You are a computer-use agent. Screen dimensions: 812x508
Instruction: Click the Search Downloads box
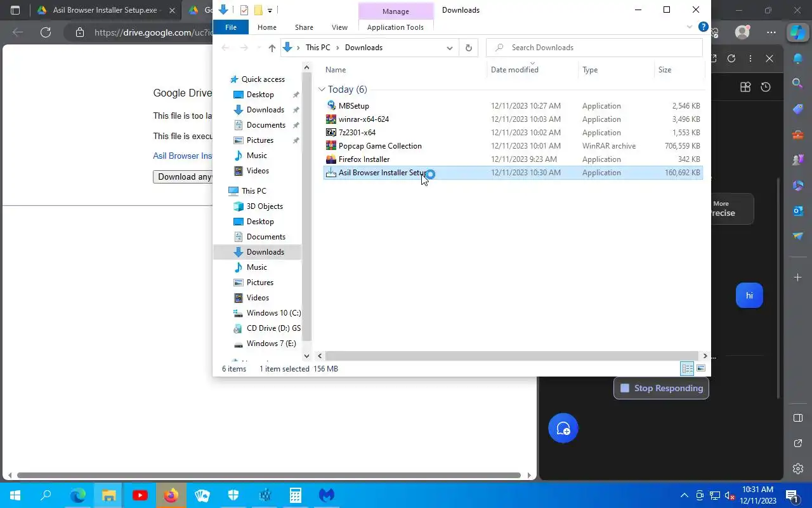tap(594, 48)
